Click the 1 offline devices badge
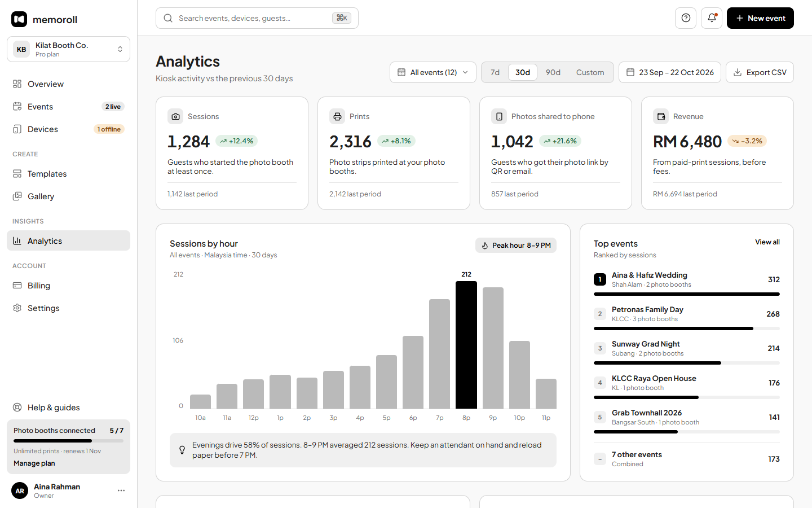Image resolution: width=812 pixels, height=508 pixels. pos(109,129)
